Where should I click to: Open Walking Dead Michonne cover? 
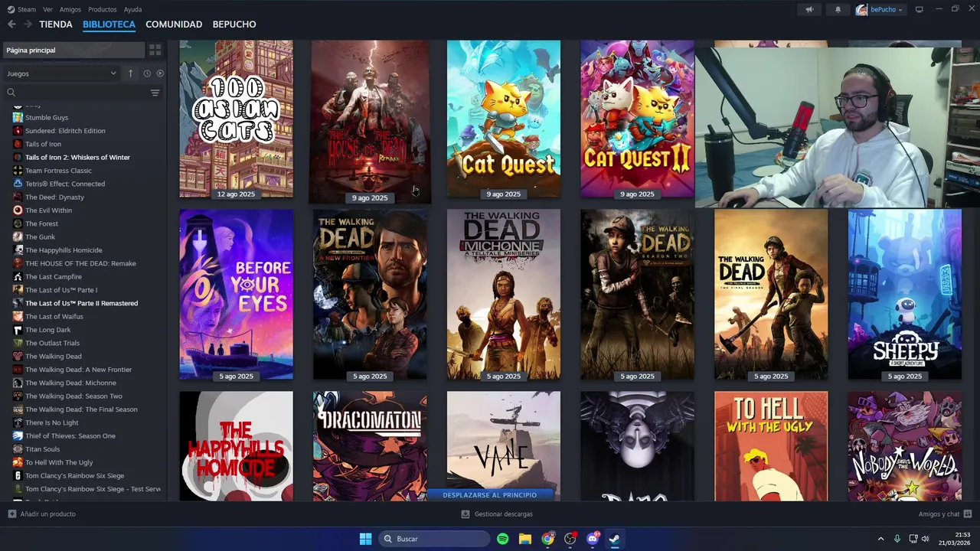pos(504,295)
